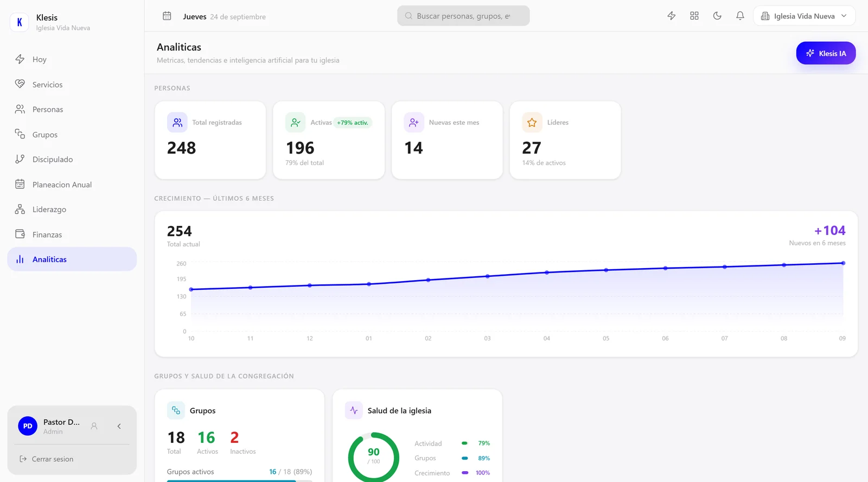Click the last chart data point at 09
The image size is (868, 482).
coord(843,263)
